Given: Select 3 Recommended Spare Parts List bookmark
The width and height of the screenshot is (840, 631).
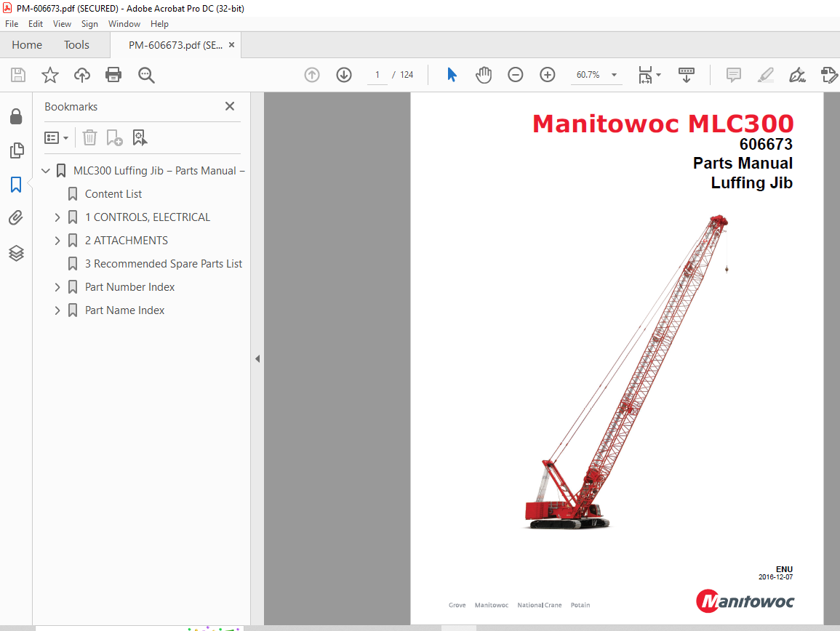Looking at the screenshot, I should click(164, 264).
